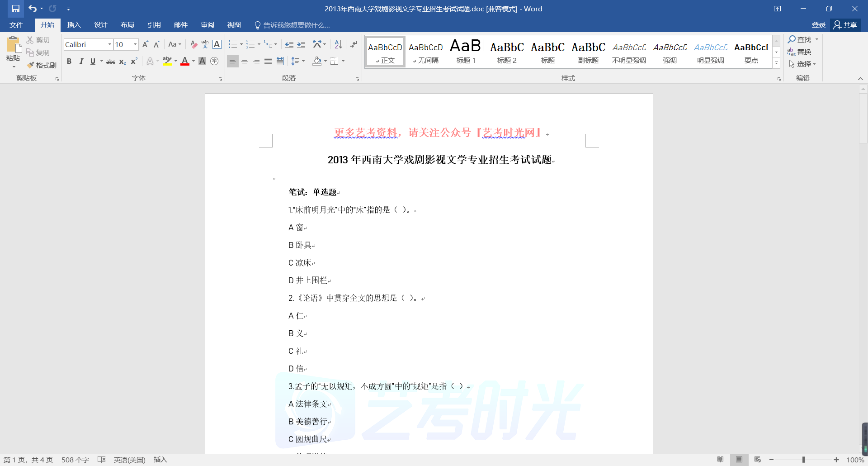The width and height of the screenshot is (868, 466).
Task: Open the 插入 ribbon tab
Action: 74,25
